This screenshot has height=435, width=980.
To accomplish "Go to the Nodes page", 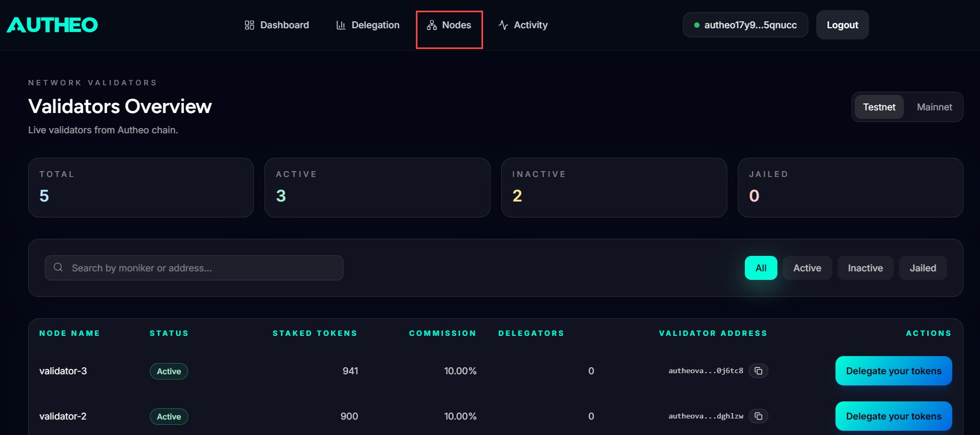I will [449, 25].
